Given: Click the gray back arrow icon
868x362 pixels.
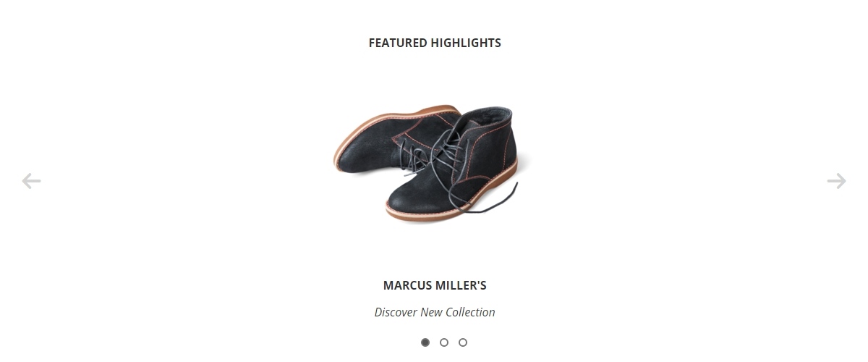Looking at the screenshot, I should pyautogui.click(x=31, y=181).
